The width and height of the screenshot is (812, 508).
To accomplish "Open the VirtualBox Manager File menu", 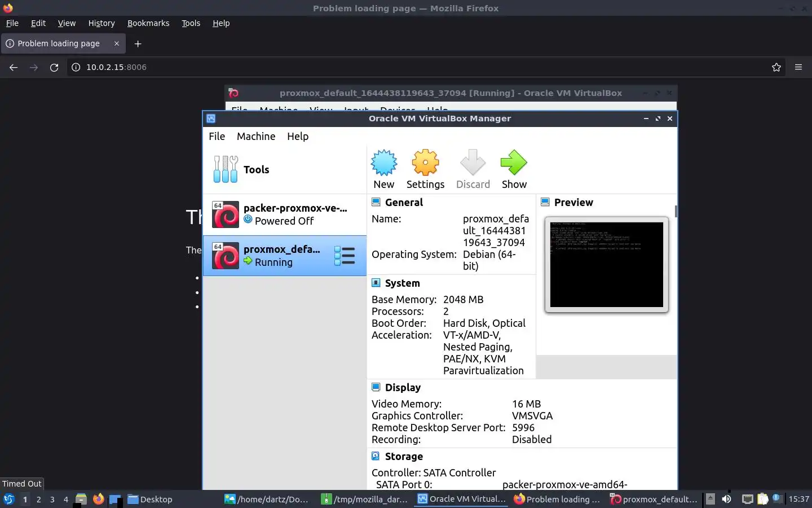I will click(217, 136).
